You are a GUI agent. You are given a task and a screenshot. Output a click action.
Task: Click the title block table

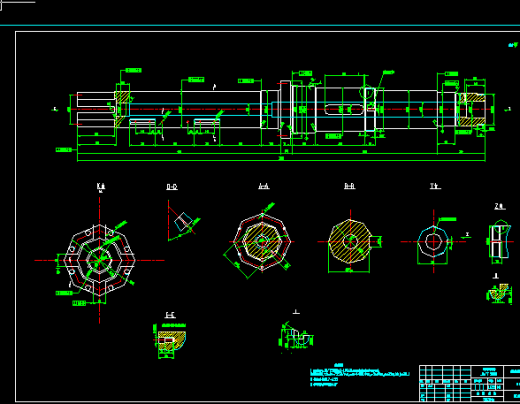click(x=469, y=384)
